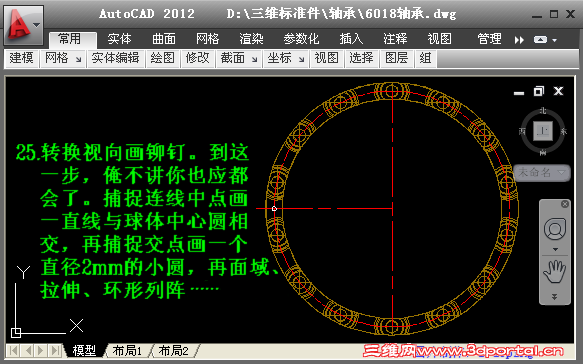
Task: Click the snap marker on bearing circle
Action: point(274,209)
